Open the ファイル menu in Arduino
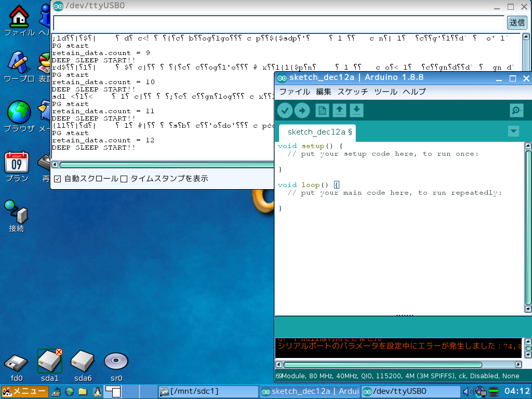Image resolution: width=532 pixels, height=399 pixels. [295, 92]
